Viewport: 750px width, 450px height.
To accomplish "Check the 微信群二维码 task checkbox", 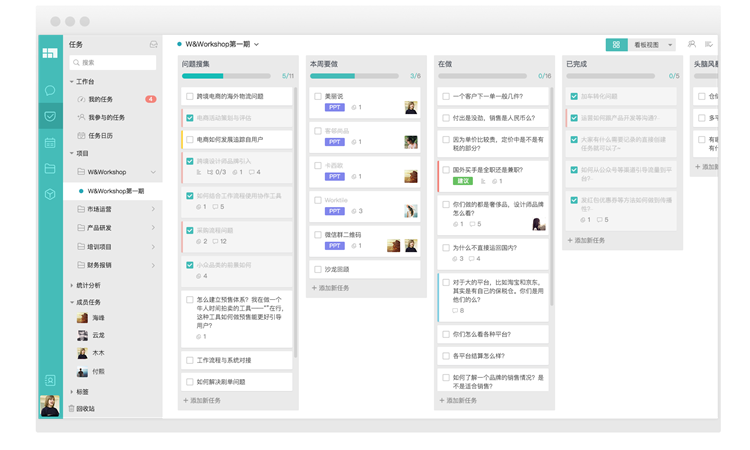I will point(318,235).
